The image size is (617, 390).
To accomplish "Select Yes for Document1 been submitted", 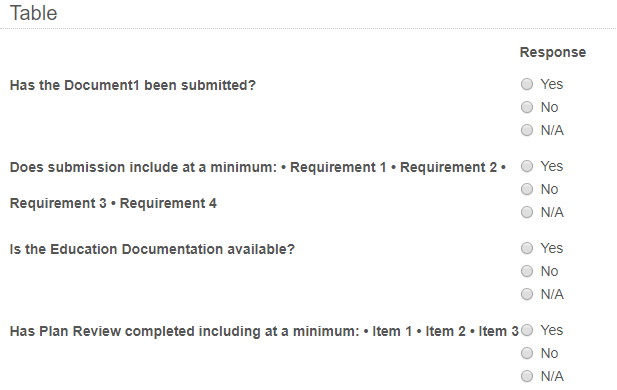I will pos(527,84).
